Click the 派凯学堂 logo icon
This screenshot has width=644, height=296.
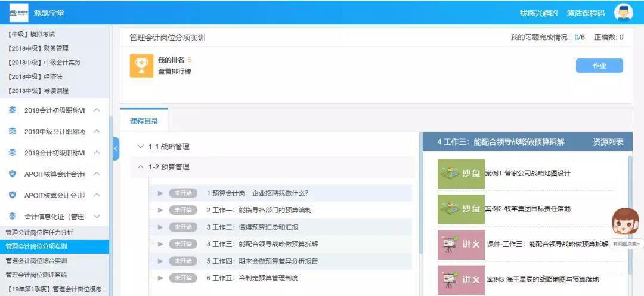[x=18, y=13]
